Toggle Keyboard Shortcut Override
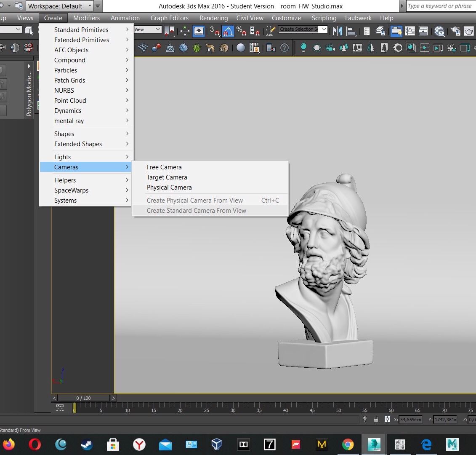The width and height of the screenshot is (476, 455). tap(198, 31)
